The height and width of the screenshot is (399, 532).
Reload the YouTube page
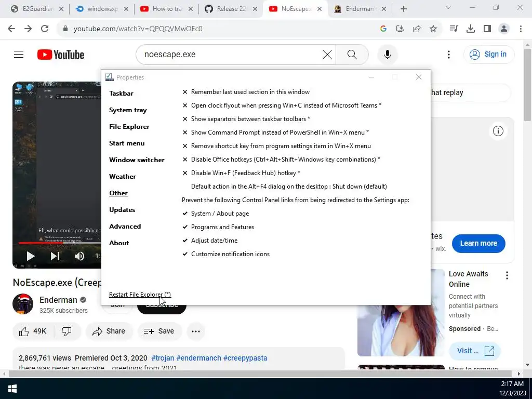(x=45, y=29)
